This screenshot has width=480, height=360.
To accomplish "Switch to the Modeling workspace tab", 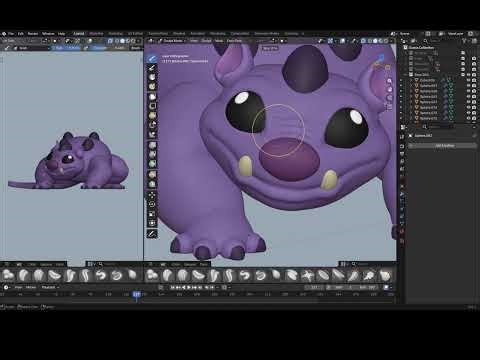I will click(96, 34).
